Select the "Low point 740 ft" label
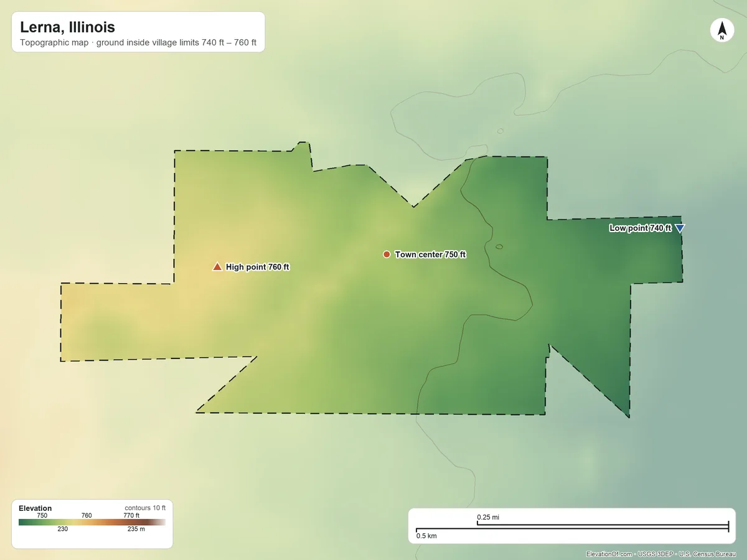Screen dimensions: 747x560 coord(640,228)
